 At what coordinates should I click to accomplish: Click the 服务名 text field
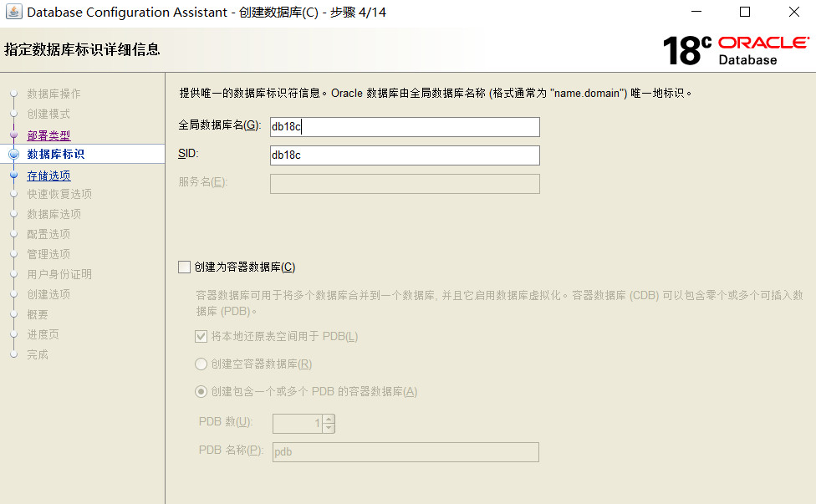405,184
